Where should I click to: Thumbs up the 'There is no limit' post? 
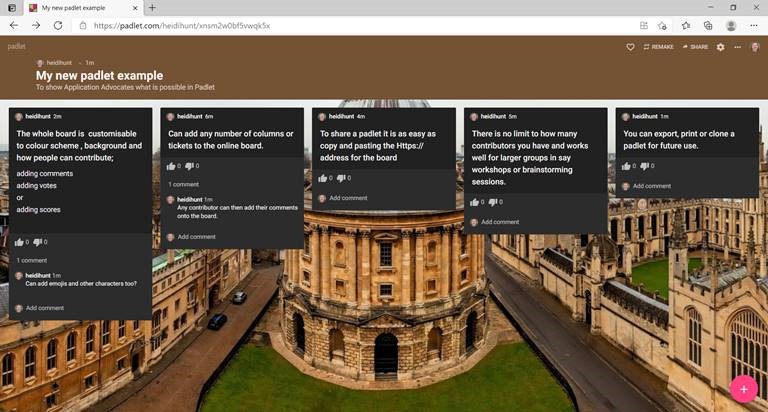475,202
